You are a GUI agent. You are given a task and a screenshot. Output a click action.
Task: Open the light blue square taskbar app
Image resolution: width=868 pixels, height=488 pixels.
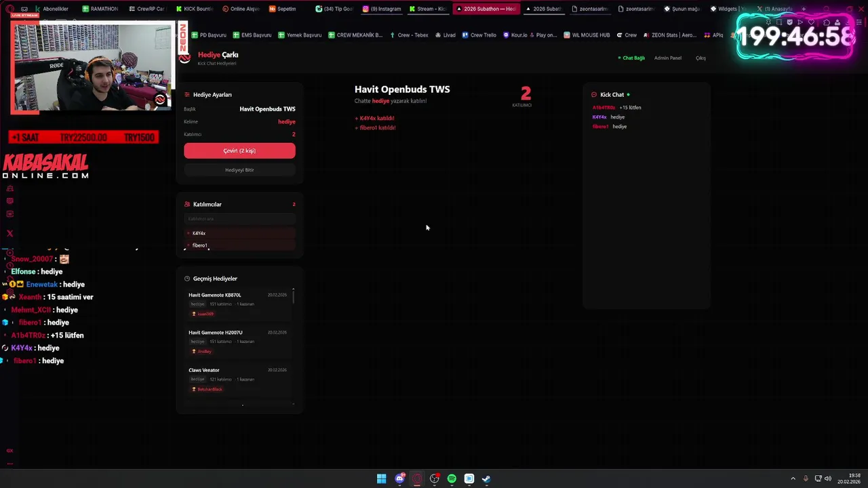coord(469,479)
